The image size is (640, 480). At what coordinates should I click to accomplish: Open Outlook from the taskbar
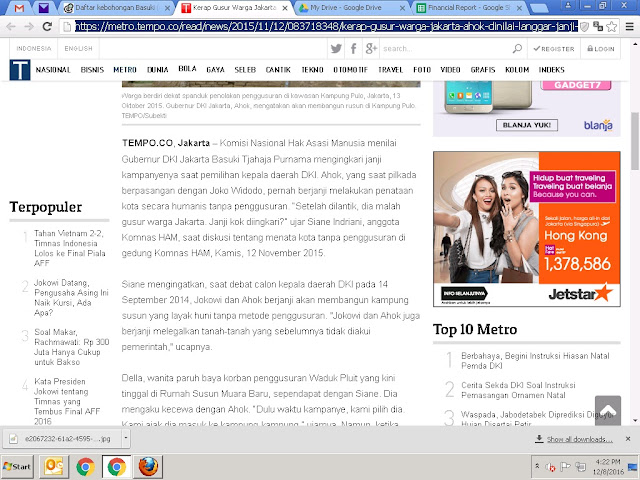[x=53, y=467]
